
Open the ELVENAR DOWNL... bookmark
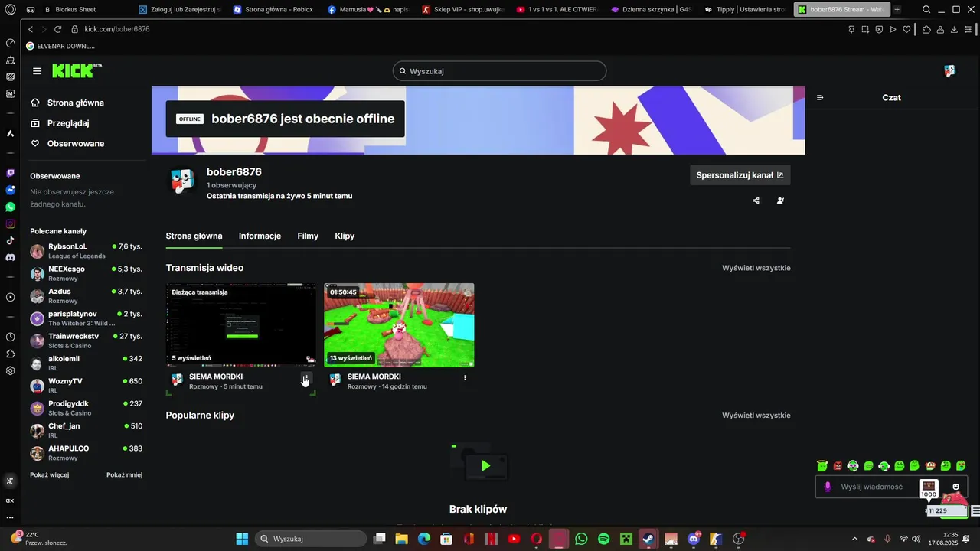pyautogui.click(x=60, y=46)
